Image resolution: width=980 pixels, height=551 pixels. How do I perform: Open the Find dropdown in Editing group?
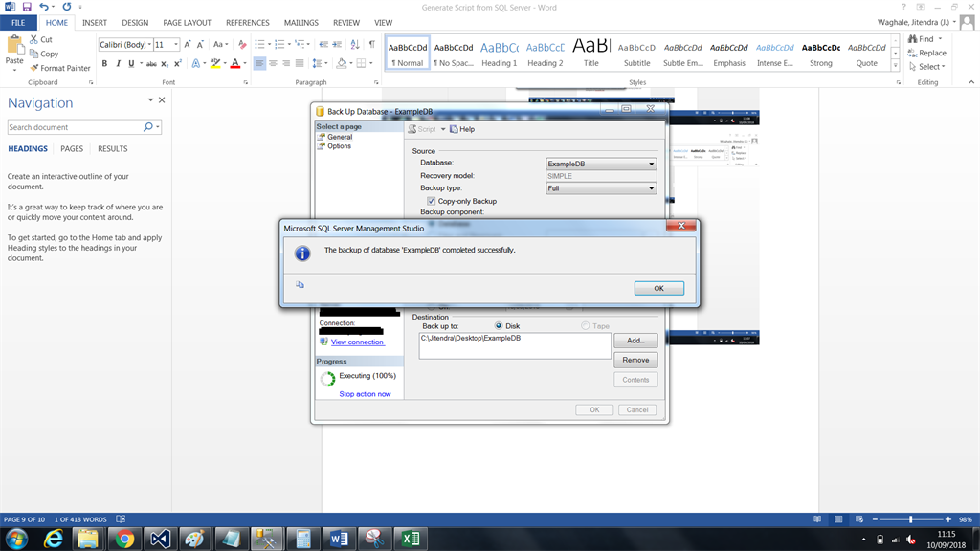click(940, 38)
